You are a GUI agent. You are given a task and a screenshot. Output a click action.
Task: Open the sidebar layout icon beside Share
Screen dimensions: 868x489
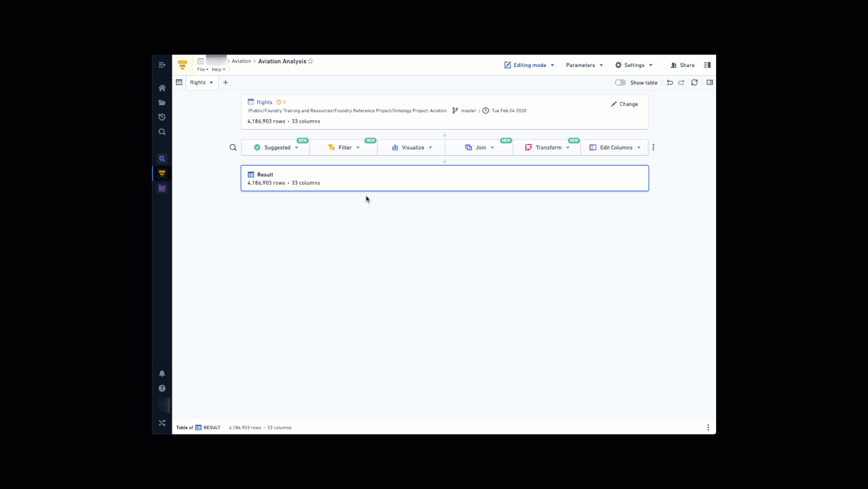[707, 65]
